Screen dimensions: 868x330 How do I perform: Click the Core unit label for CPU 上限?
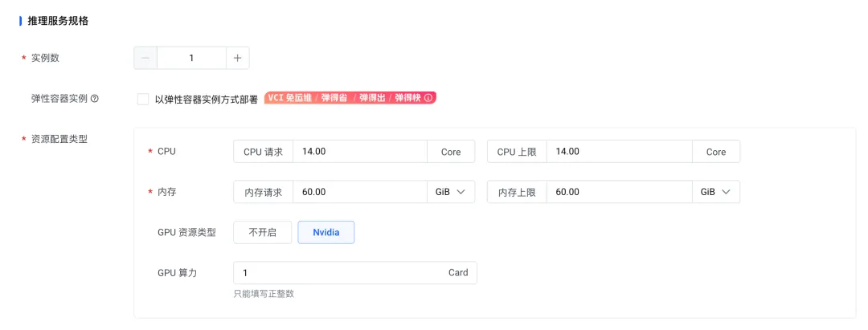[716, 152]
